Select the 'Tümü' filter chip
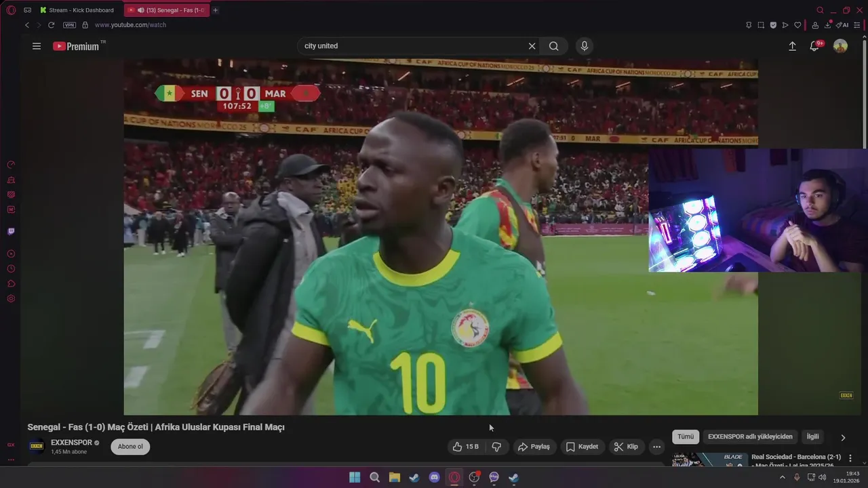Screen dimensions: 868x488 pos(686,436)
